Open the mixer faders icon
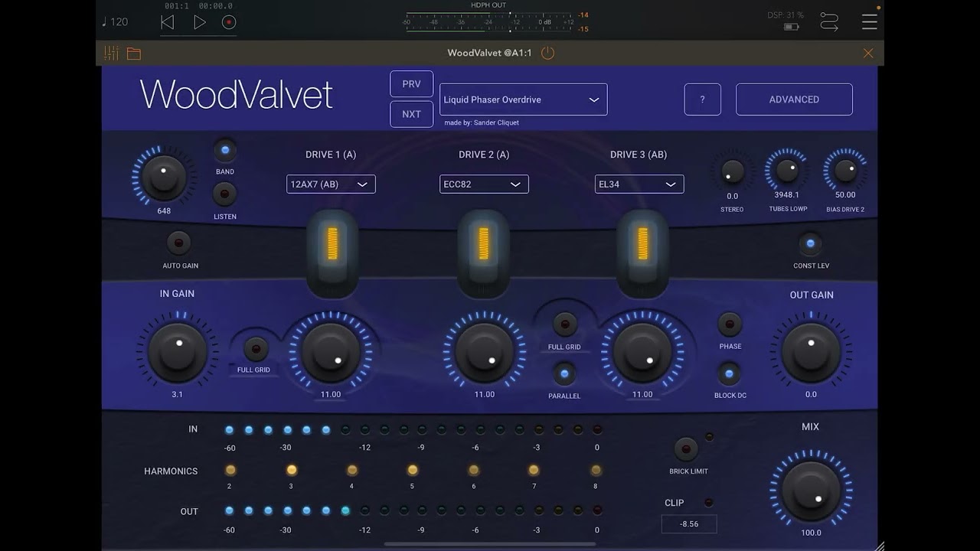Viewport: 980px width, 551px height. [x=112, y=54]
